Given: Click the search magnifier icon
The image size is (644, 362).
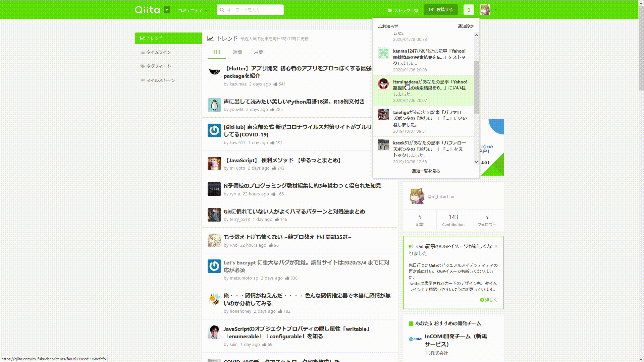Looking at the screenshot, I should [222, 10].
